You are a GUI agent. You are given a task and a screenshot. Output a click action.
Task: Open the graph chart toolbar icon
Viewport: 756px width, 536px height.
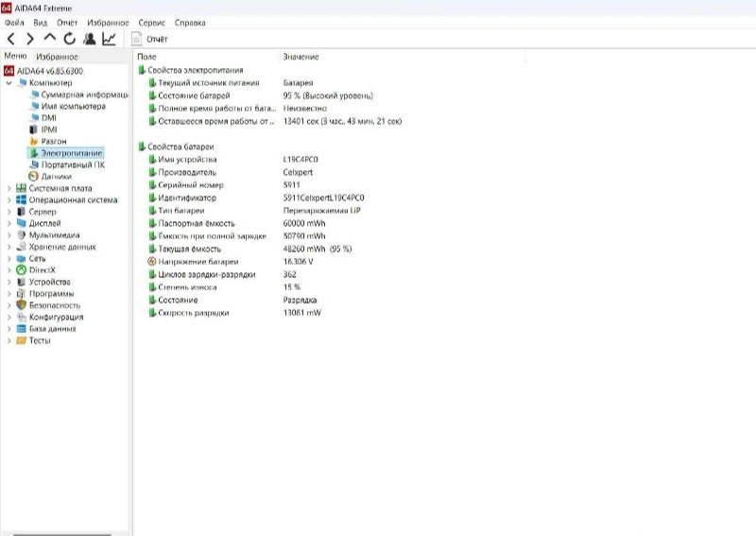(109, 39)
